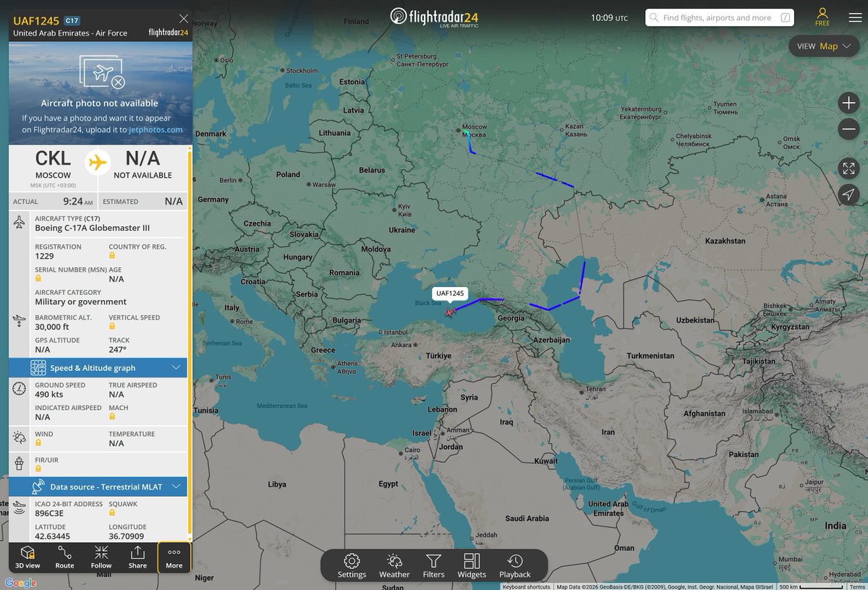The width and height of the screenshot is (868, 590).
Task: Expand the Data source Terrestrial MLAT section
Action: click(x=98, y=487)
